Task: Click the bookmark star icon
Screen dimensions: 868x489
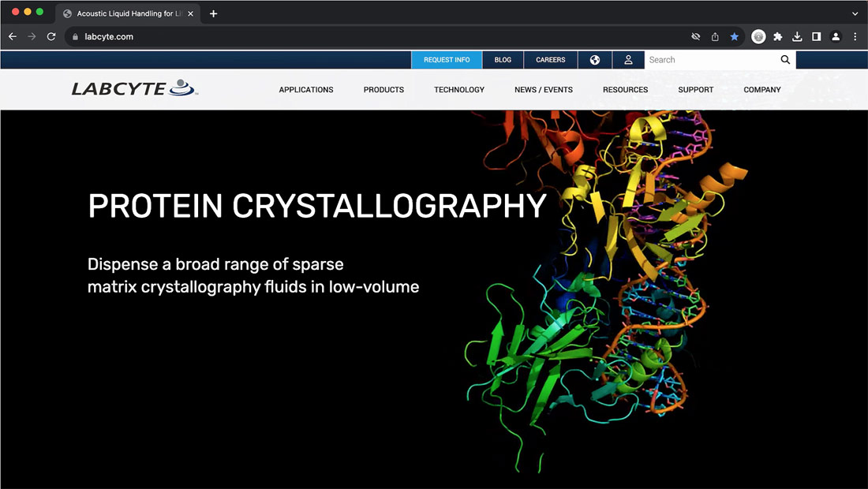Action: tap(735, 36)
